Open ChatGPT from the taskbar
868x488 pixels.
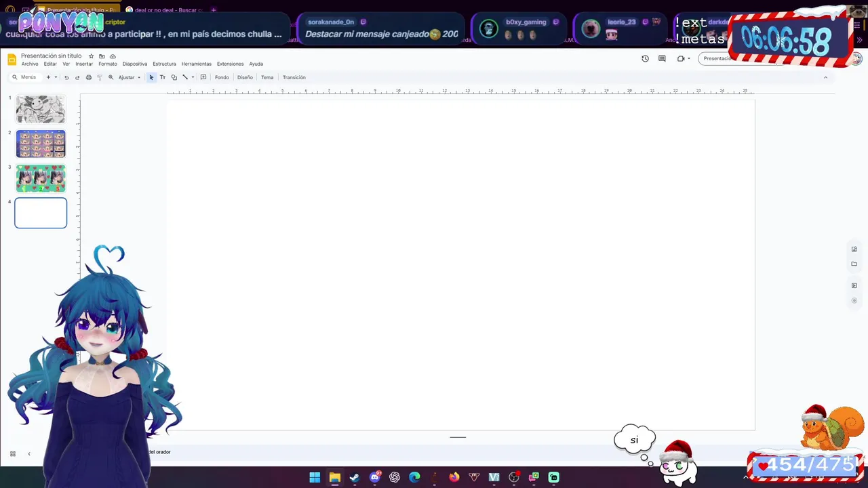click(x=395, y=477)
